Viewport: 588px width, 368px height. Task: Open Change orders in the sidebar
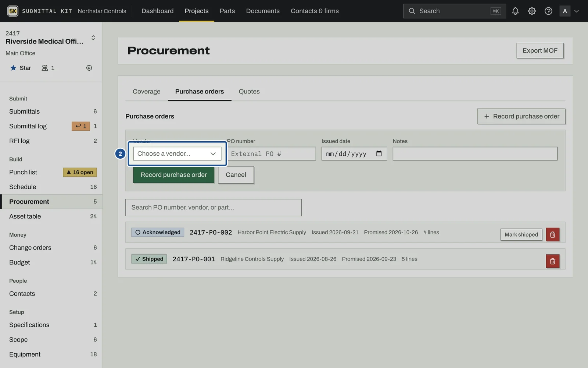point(51,248)
